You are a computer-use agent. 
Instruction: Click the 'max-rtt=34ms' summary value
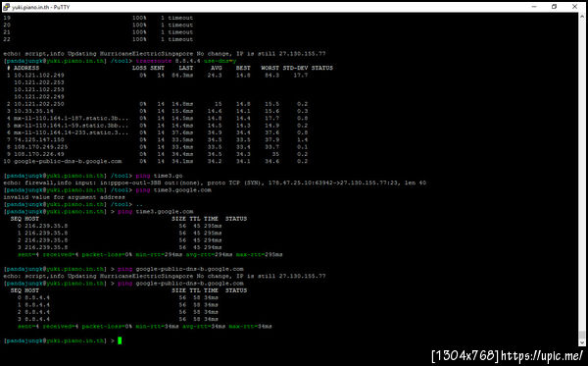(250, 326)
